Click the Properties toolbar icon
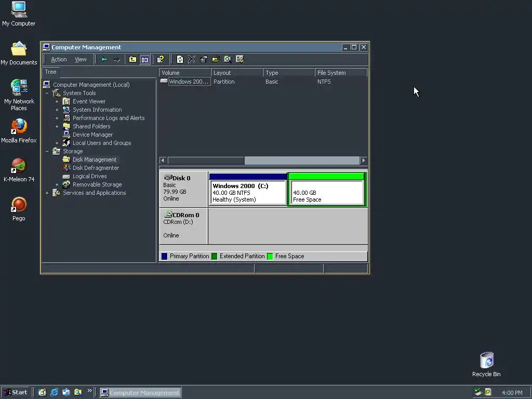The height and width of the screenshot is (399, 532). pyautogui.click(x=204, y=59)
